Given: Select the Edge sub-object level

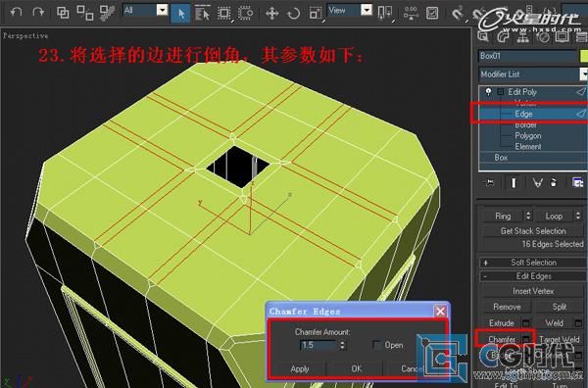Looking at the screenshot, I should [523, 114].
